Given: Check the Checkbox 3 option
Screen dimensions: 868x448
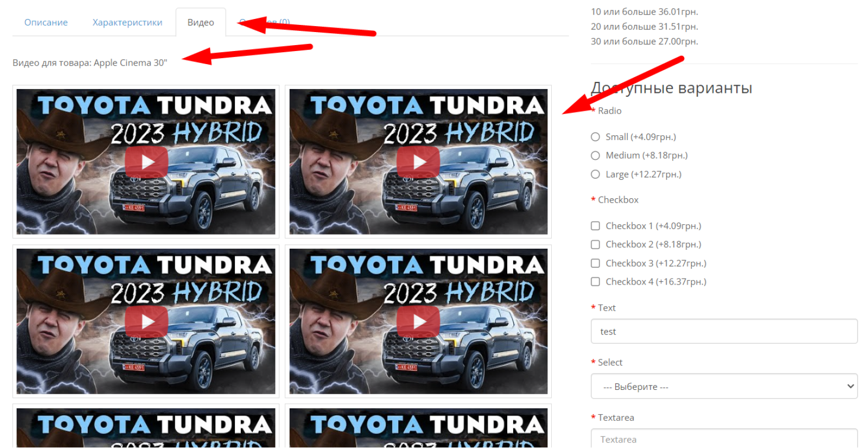Looking at the screenshot, I should pos(595,263).
